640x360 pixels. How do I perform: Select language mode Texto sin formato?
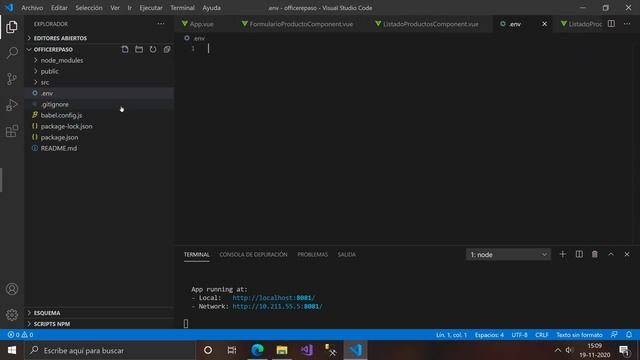(x=579, y=335)
